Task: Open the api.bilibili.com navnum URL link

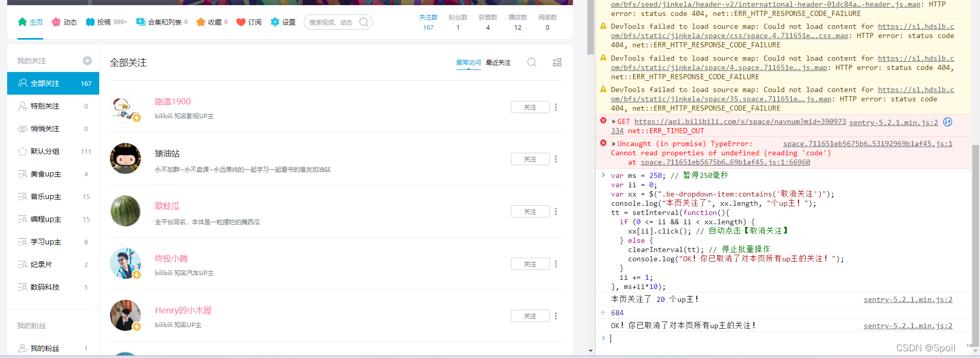Action: [740, 122]
